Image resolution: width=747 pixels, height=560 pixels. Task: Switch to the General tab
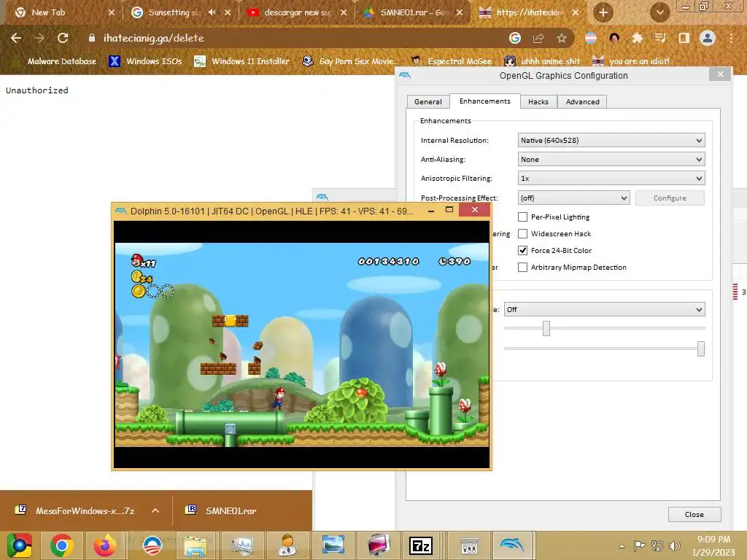pos(427,102)
